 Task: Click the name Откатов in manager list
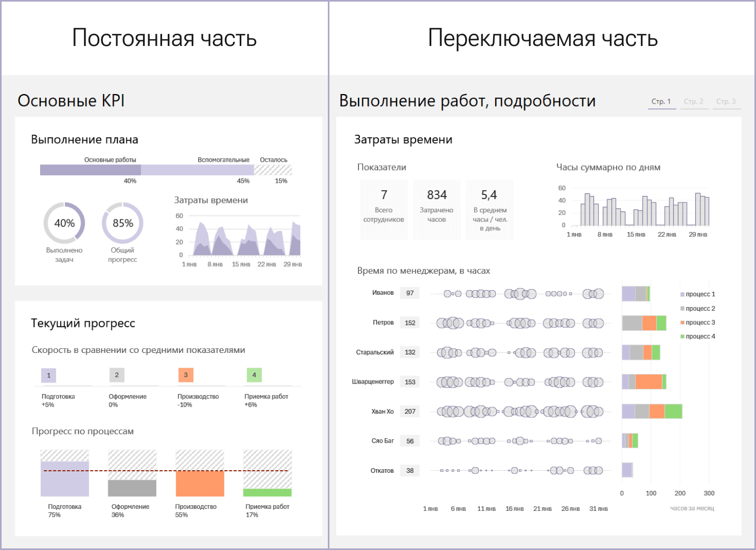click(x=382, y=471)
